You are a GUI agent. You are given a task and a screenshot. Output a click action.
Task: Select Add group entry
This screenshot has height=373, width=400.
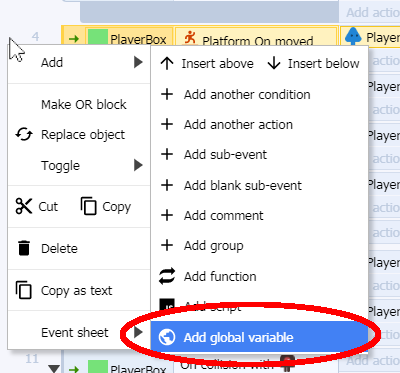click(x=214, y=246)
